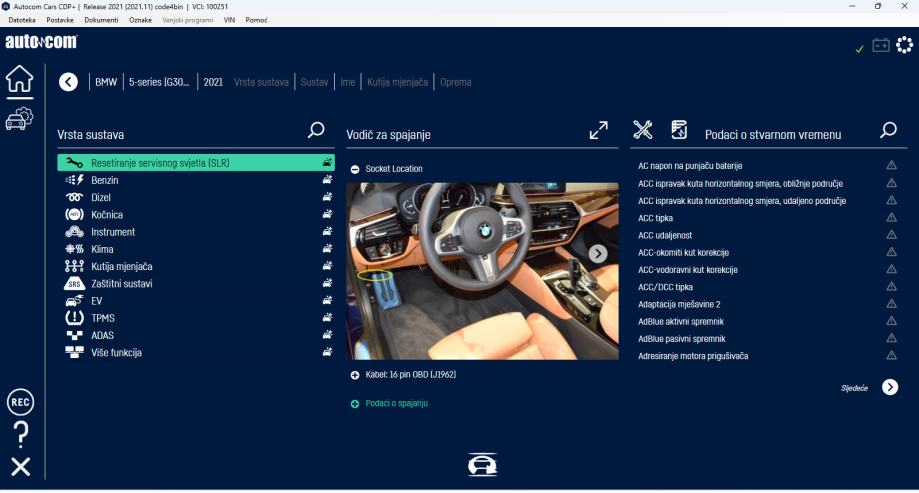Select EV system type
This screenshot has width=919, height=493.
196,301
